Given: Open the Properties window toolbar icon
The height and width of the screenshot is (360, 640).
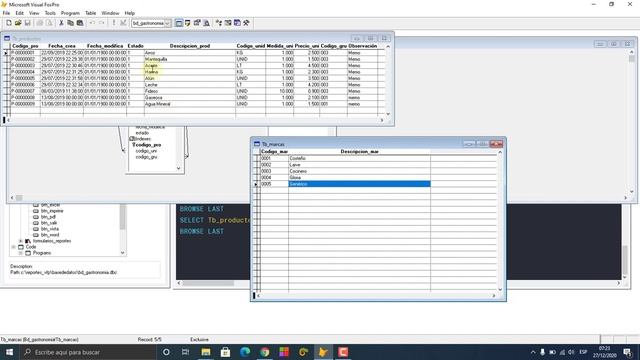Looking at the screenshot, I should pyautogui.click(x=197, y=23).
